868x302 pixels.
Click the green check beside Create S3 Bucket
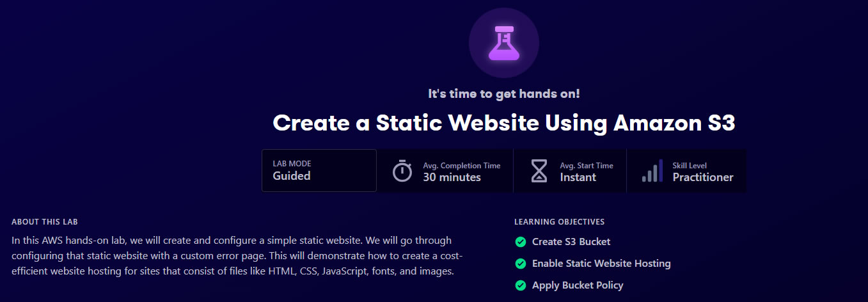point(521,242)
